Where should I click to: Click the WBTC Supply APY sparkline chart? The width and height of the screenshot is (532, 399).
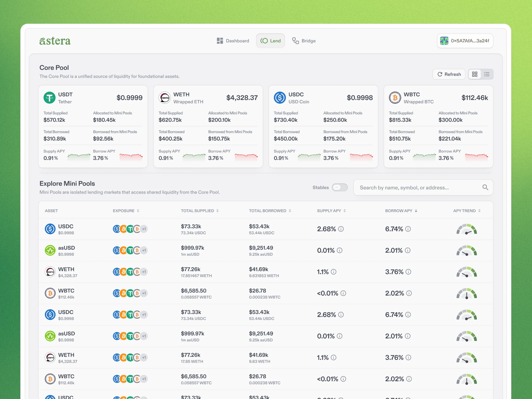[x=424, y=157]
